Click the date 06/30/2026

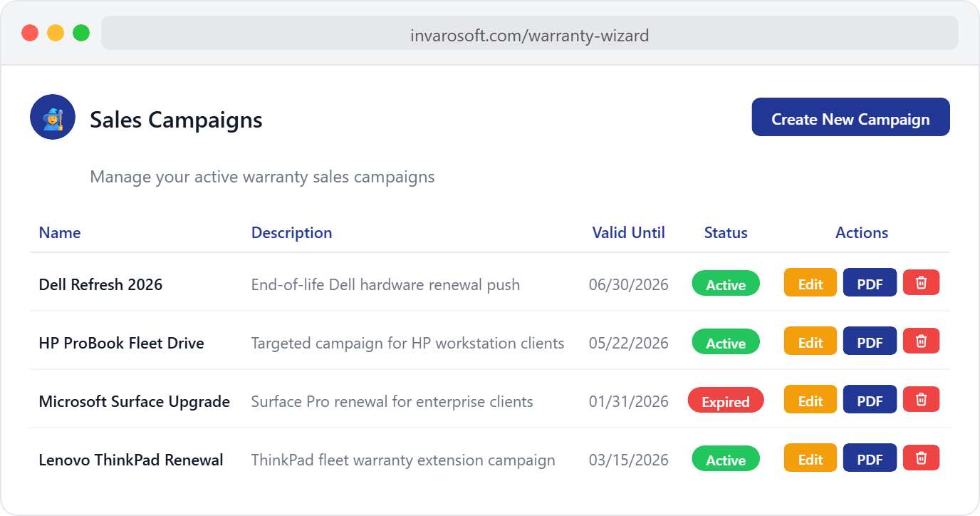(x=629, y=284)
